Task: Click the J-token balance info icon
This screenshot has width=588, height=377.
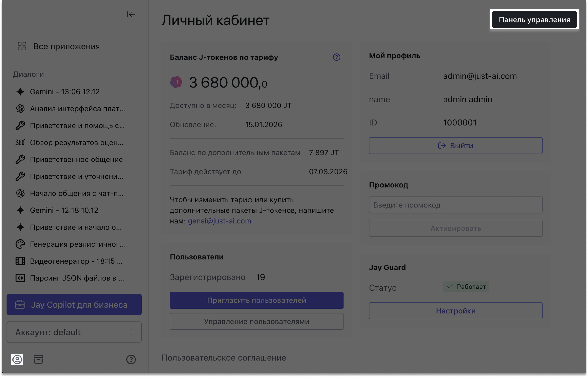Action: pos(337,57)
